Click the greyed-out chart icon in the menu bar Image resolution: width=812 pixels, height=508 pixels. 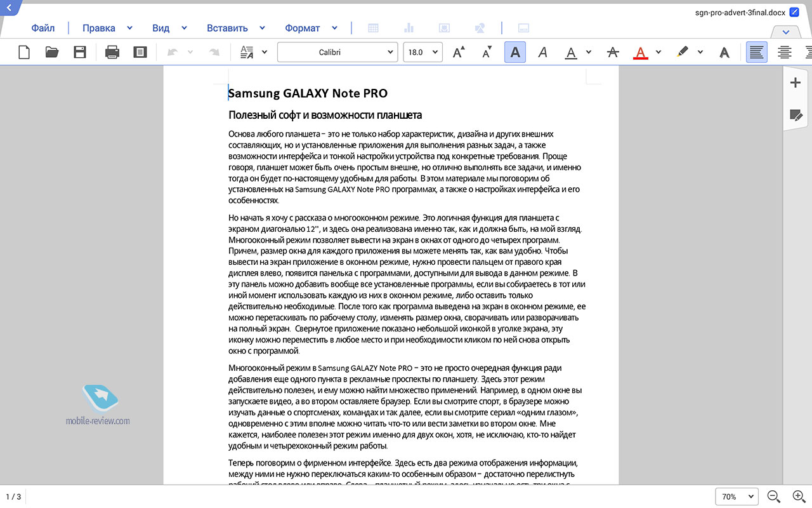409,28
